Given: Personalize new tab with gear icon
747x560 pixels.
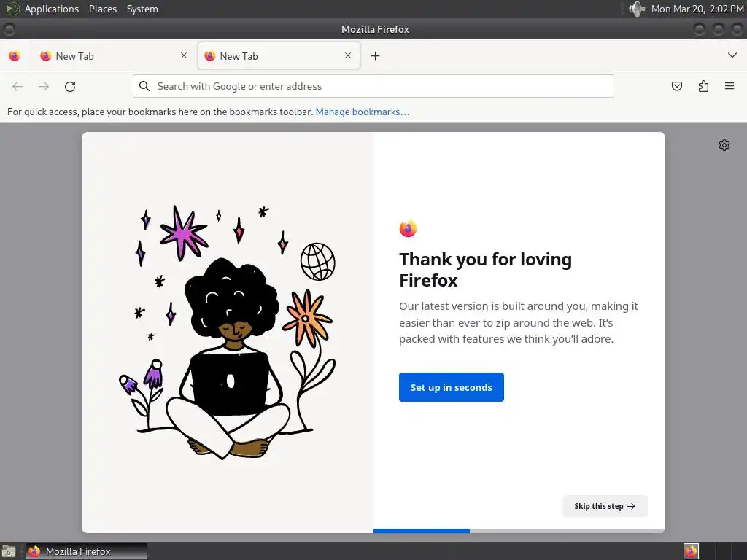Looking at the screenshot, I should click(724, 145).
